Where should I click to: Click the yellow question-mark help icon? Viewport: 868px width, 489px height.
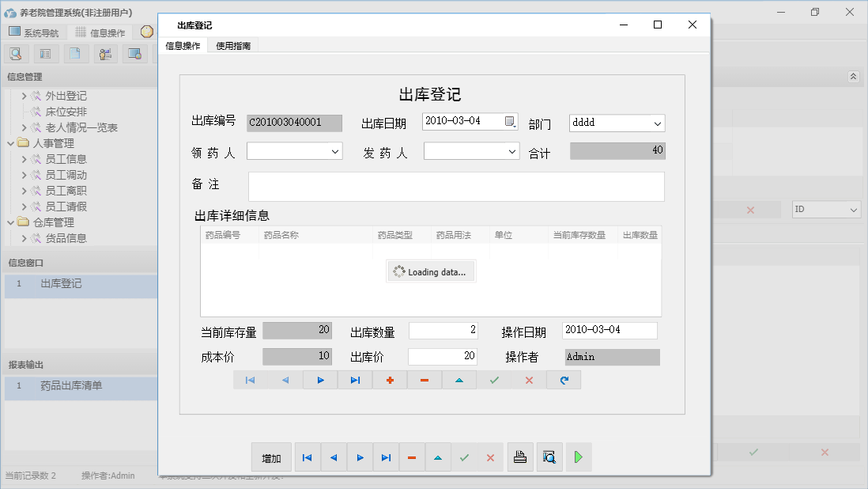(146, 32)
